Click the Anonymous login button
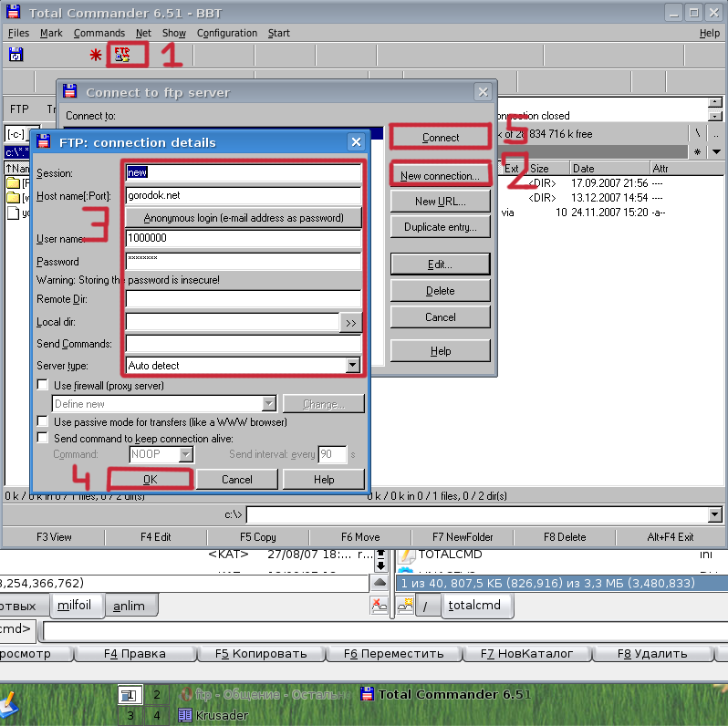The width and height of the screenshot is (728, 726). click(244, 218)
